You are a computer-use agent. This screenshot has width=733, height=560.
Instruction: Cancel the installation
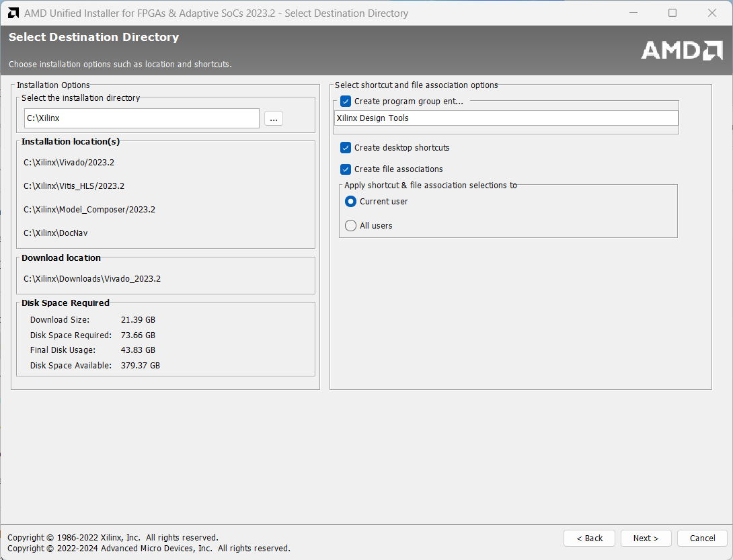(x=702, y=538)
